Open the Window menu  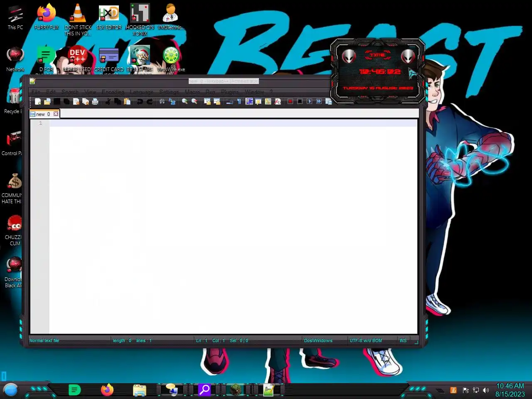[254, 92]
